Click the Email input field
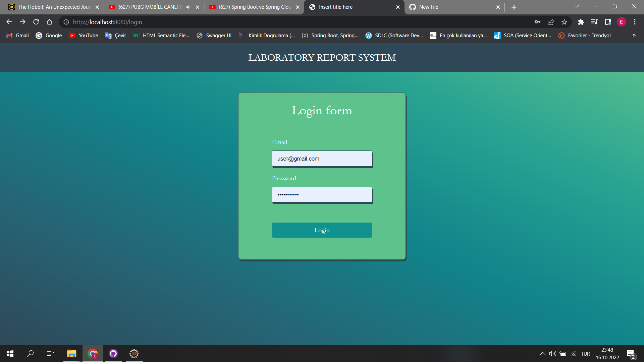Viewport: 644px width, 362px height. [322, 159]
